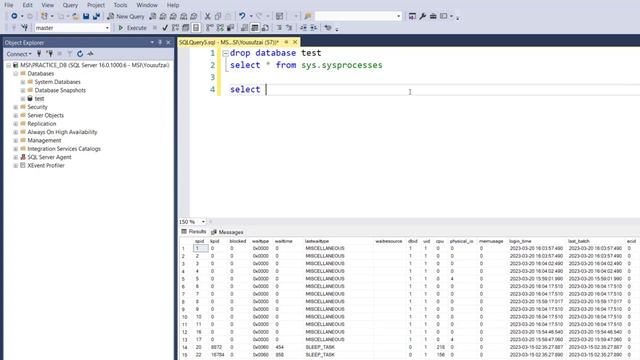Select the Replication tree item
The width and height of the screenshot is (640, 360).
(42, 124)
